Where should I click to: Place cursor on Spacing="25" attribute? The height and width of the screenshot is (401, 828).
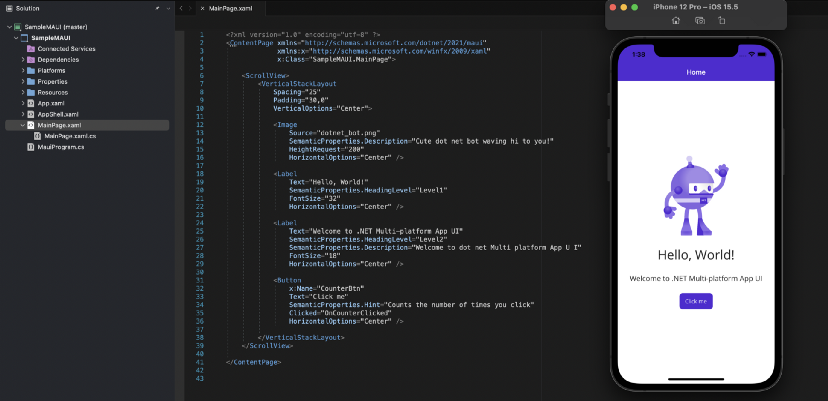coord(297,92)
